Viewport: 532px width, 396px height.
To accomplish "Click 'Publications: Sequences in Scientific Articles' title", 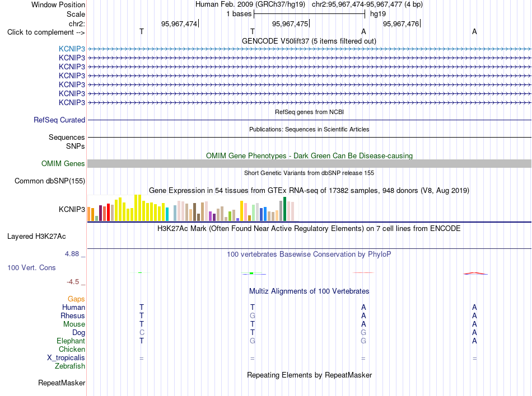I will pos(309,129).
